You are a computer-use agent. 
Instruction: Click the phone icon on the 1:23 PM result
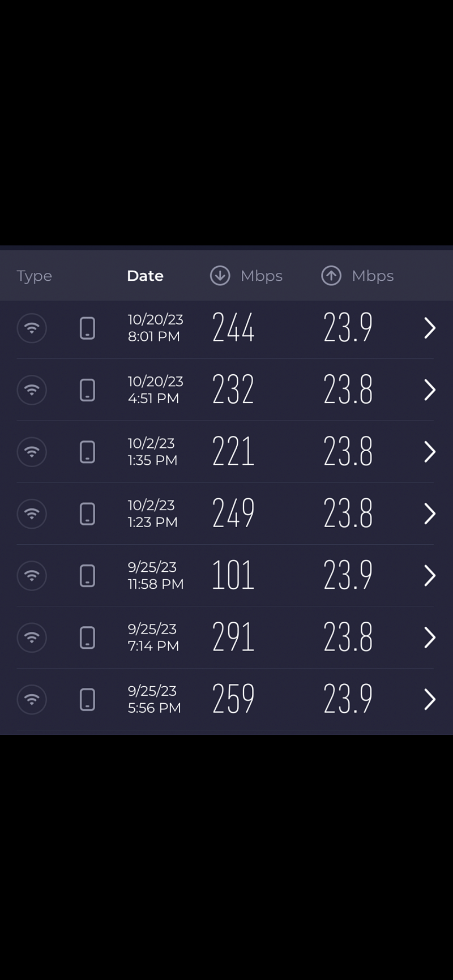click(87, 513)
